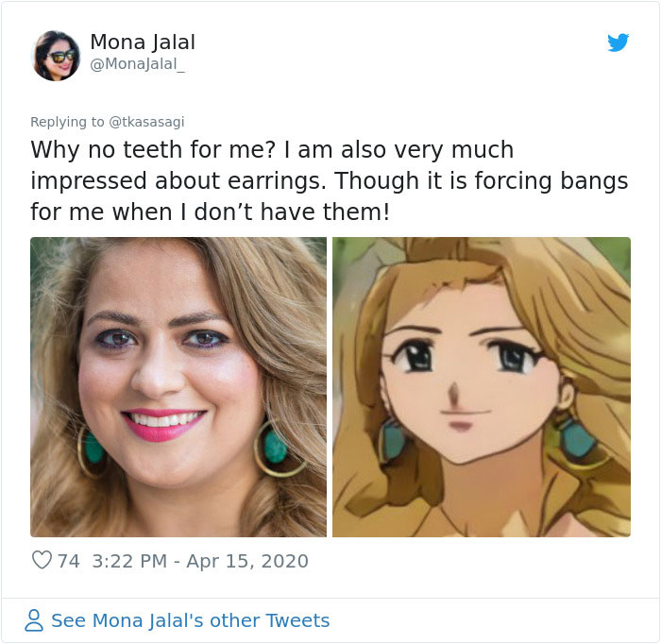View the anime-style portrait image

482,387
